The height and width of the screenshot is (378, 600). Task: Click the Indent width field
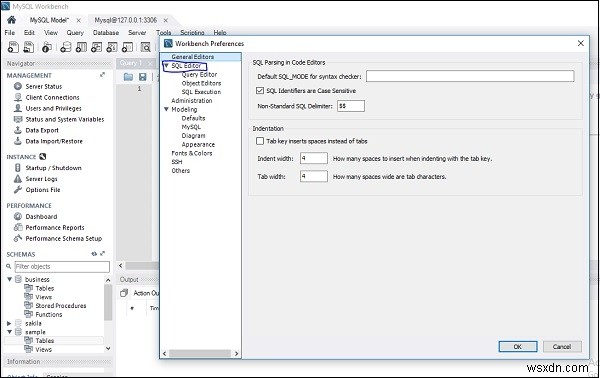point(314,158)
